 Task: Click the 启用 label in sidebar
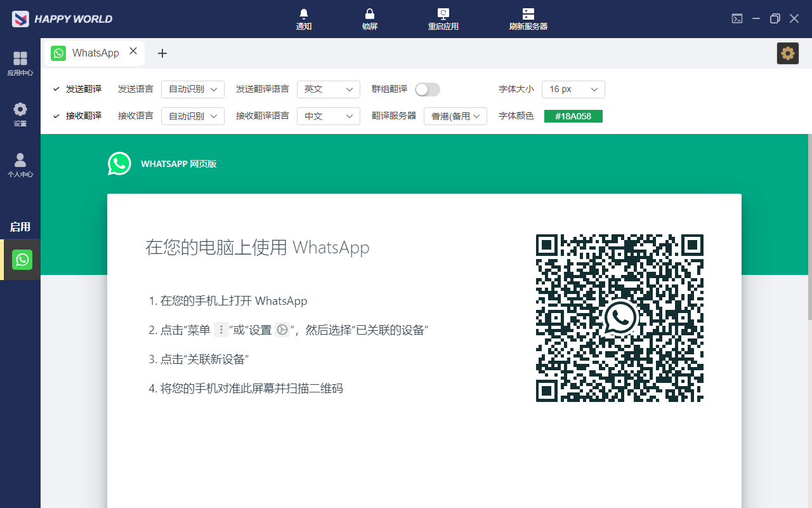[x=20, y=227]
